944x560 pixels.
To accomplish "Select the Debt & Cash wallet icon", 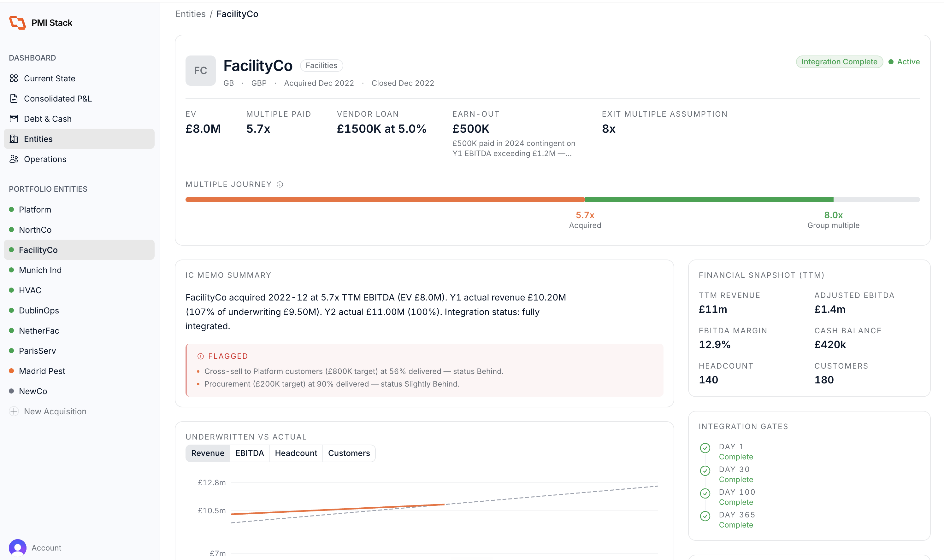I will 14,119.
